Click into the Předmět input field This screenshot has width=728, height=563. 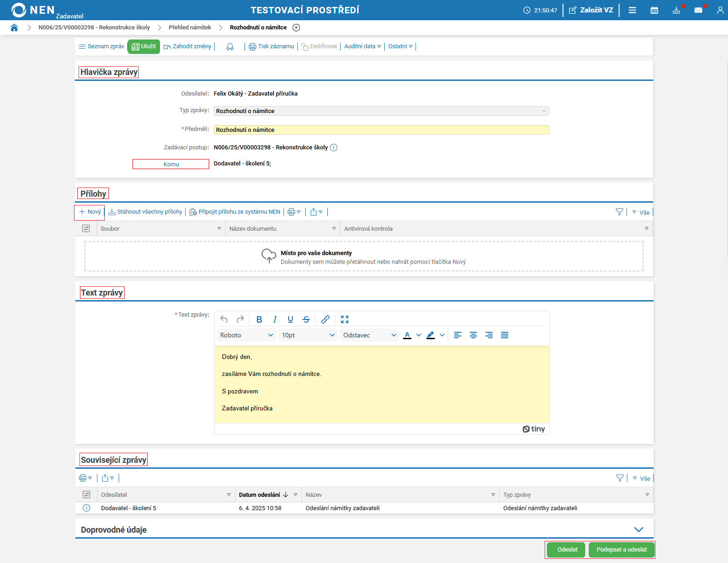tap(381, 130)
